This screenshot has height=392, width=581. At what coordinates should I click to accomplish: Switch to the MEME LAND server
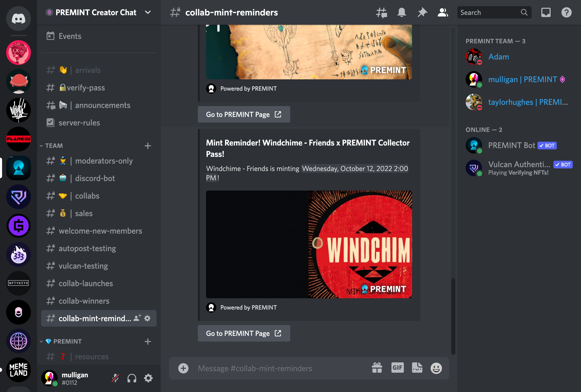(19, 370)
